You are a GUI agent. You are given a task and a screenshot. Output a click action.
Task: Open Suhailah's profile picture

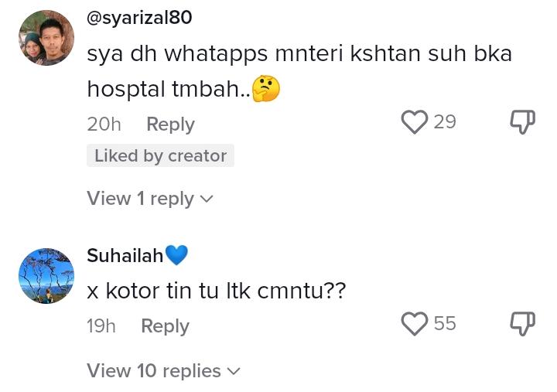coord(46,276)
